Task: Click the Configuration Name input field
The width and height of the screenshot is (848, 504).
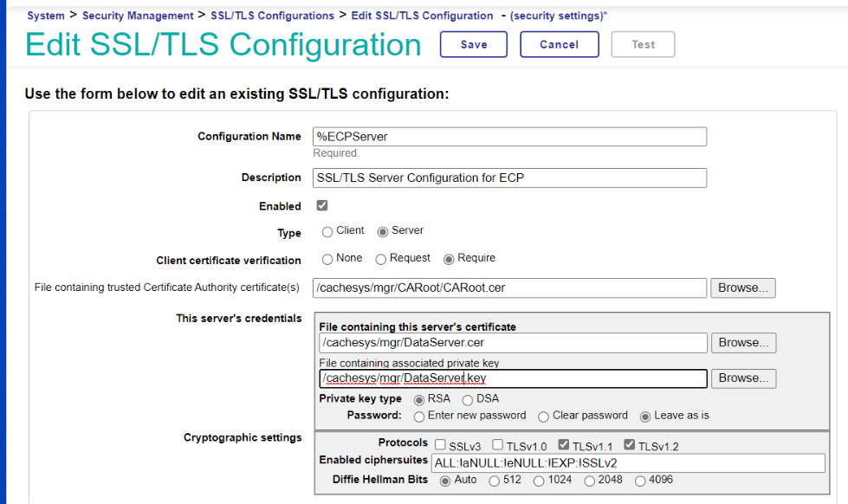Action: pyautogui.click(x=509, y=137)
